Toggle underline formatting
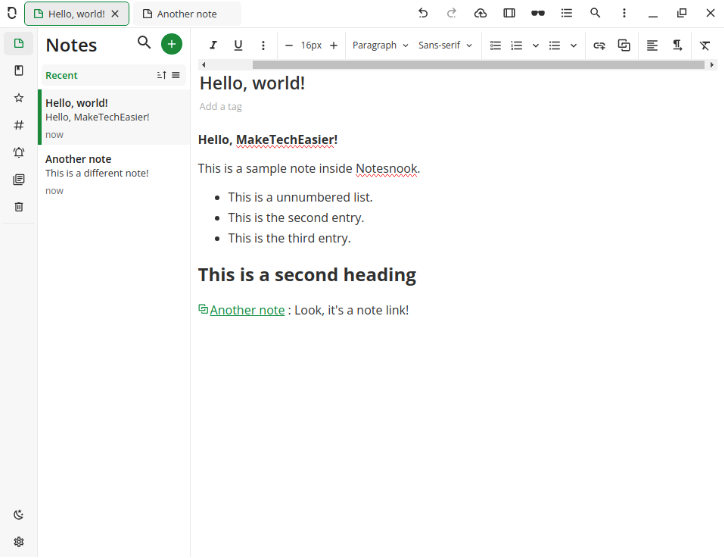 [238, 45]
